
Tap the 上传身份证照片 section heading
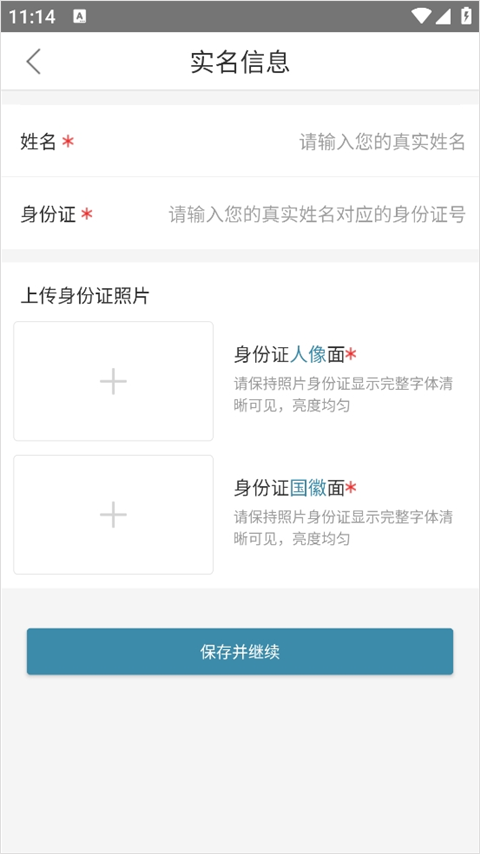click(84, 296)
